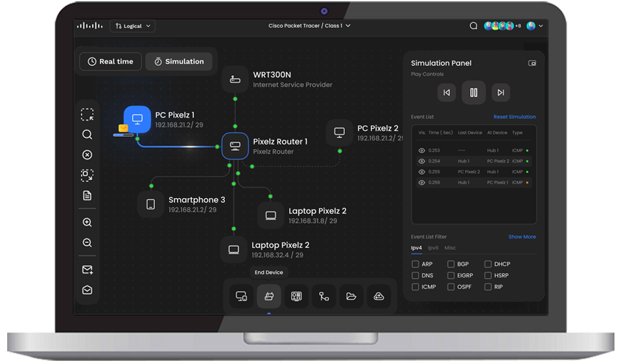
Task: Enable the DNS filter checkbox
Action: [x=415, y=275]
